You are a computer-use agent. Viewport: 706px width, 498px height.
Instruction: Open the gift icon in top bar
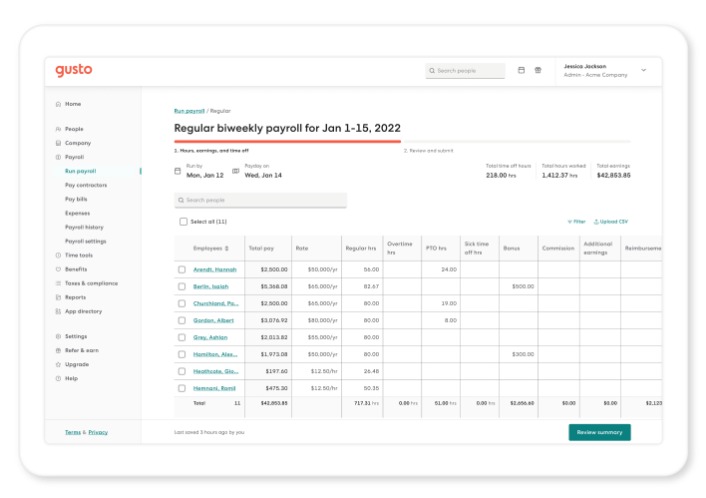538,70
